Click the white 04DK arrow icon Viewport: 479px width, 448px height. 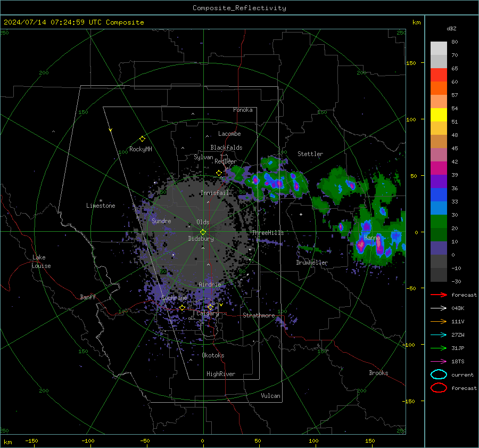click(439, 308)
